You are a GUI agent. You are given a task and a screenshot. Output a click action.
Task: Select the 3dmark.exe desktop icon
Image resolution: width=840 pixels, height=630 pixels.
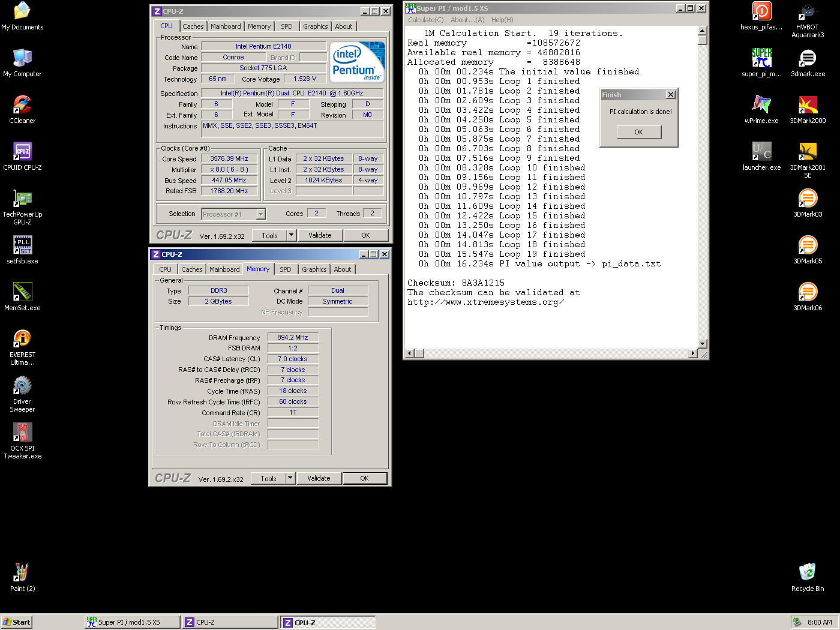[x=808, y=63]
